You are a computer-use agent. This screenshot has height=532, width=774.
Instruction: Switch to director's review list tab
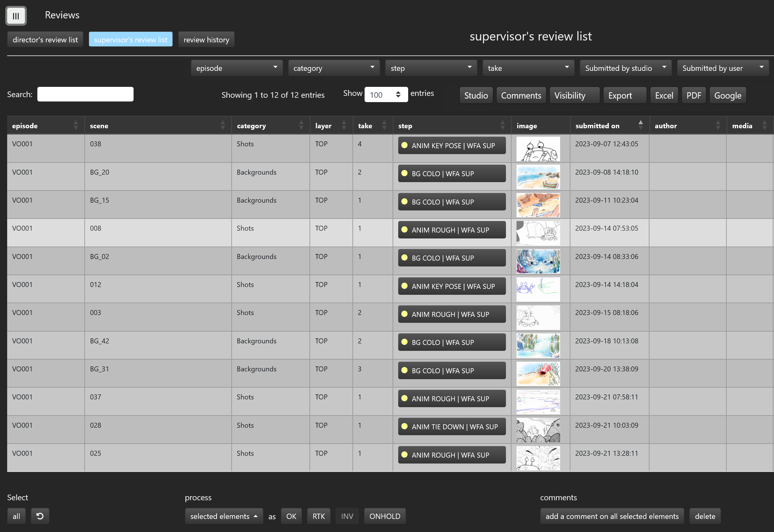45,40
